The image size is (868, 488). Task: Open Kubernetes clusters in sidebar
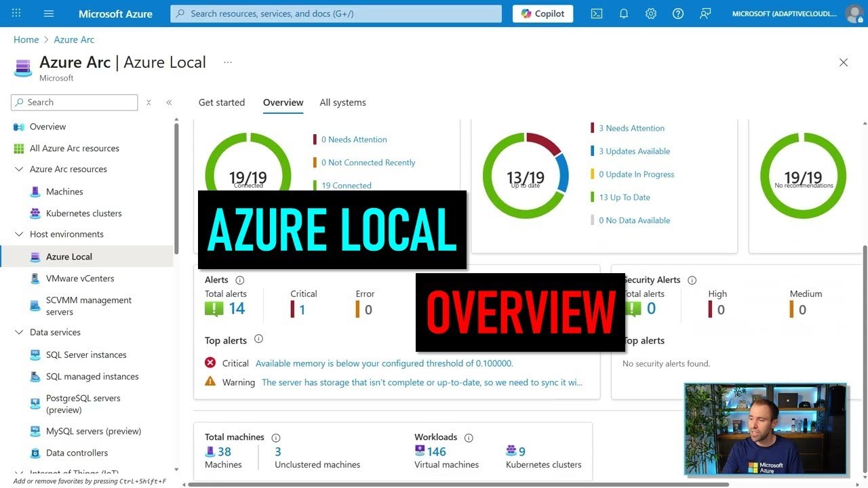tap(83, 213)
